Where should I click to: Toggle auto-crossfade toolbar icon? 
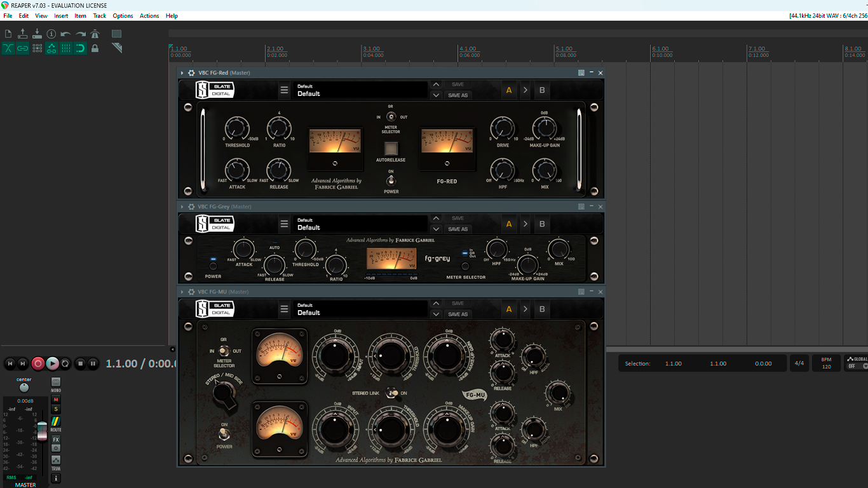(8, 48)
